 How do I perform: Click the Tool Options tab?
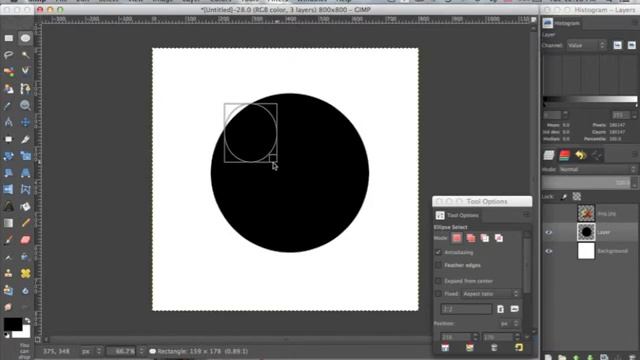click(457, 215)
